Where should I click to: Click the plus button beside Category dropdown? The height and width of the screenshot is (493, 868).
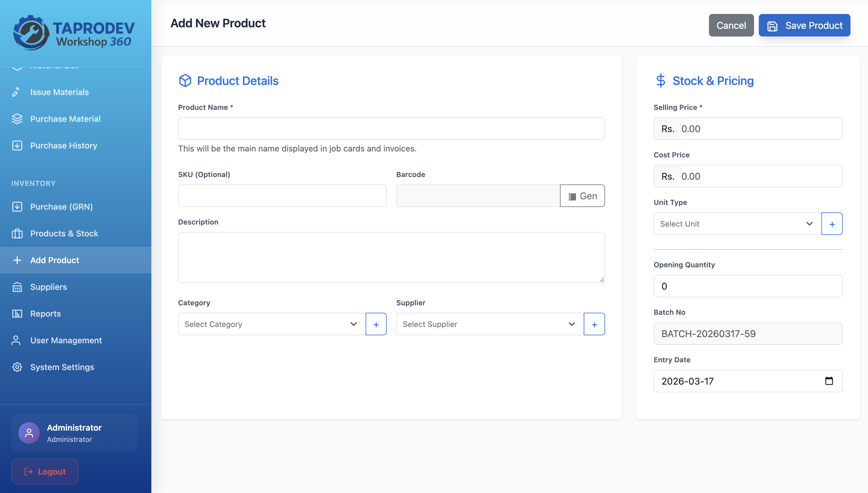click(x=376, y=324)
